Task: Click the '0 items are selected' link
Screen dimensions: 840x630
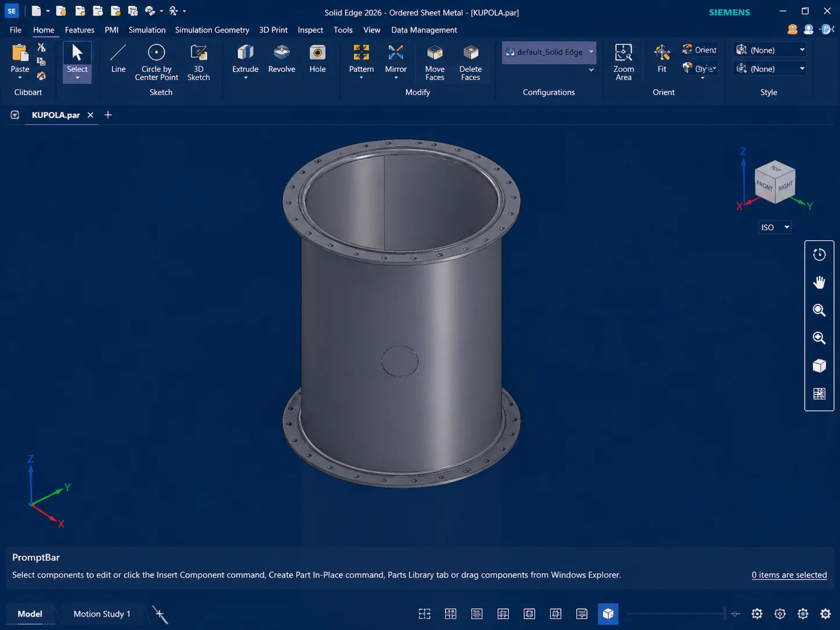Action: point(789,575)
